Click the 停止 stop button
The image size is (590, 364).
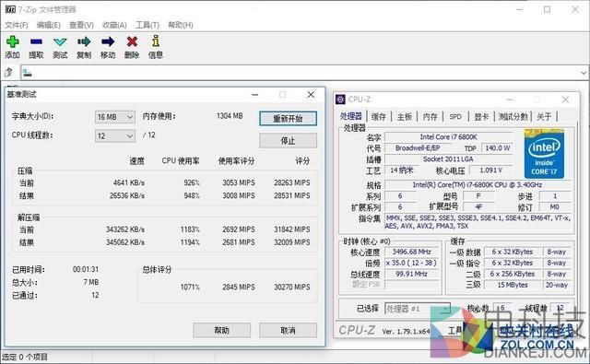point(288,140)
